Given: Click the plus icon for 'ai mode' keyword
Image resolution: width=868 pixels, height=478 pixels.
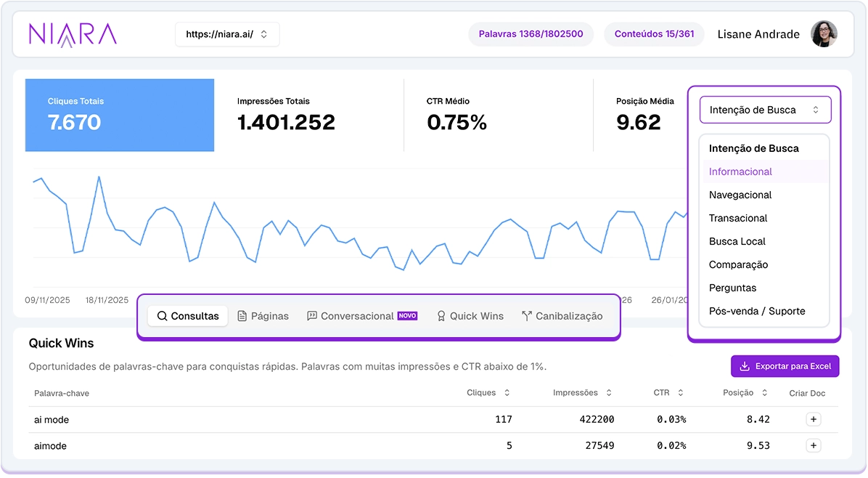Looking at the screenshot, I should 814,419.
